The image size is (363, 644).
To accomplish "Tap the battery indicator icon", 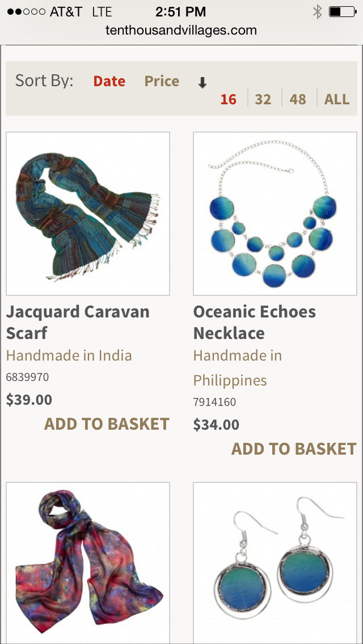I will point(343,12).
